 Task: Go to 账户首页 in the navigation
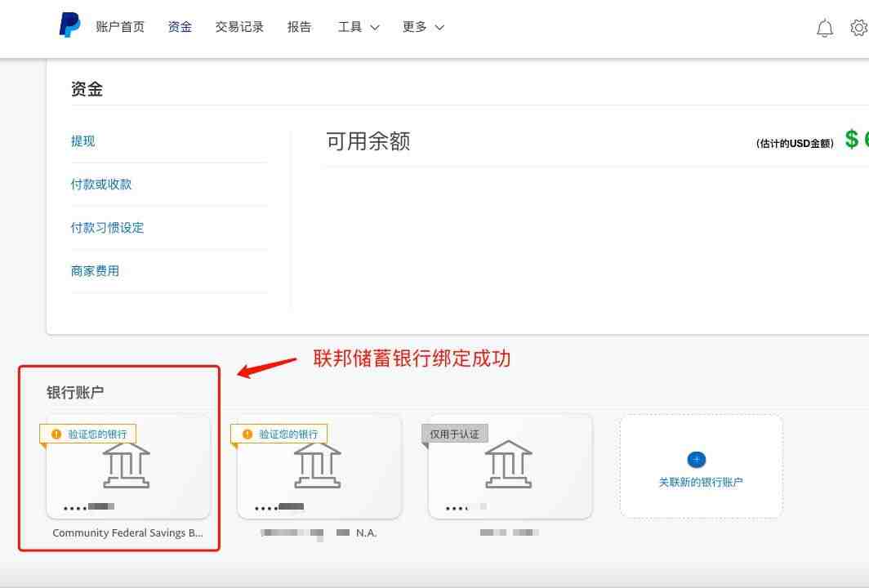click(120, 27)
